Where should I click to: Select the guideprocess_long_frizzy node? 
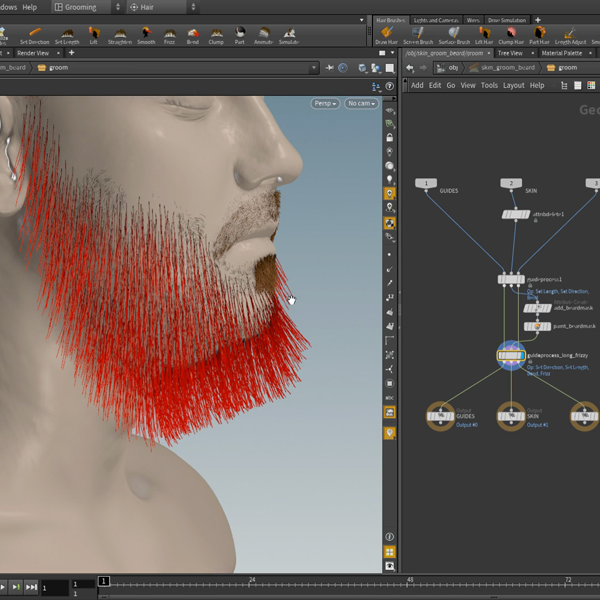[x=511, y=354]
